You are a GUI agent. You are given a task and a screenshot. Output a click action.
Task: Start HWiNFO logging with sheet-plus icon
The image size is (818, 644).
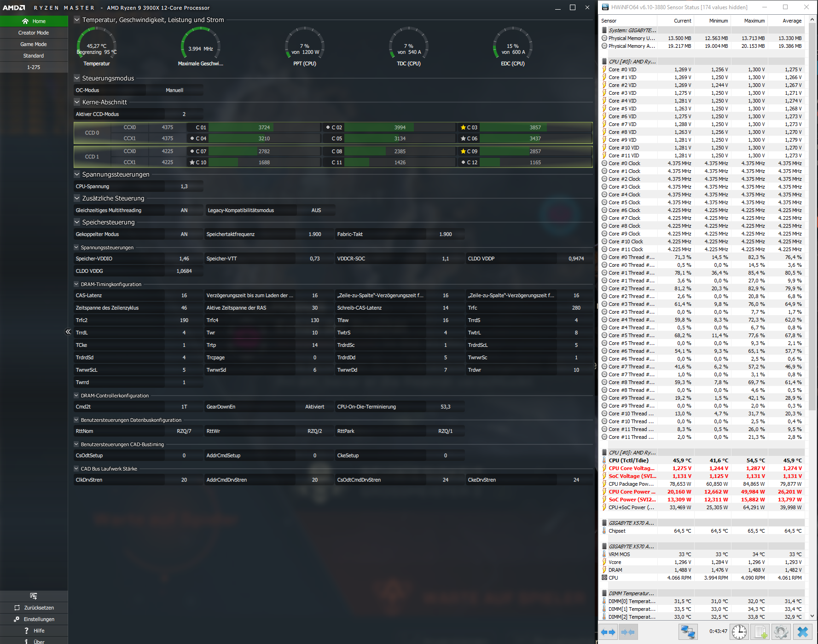761,632
